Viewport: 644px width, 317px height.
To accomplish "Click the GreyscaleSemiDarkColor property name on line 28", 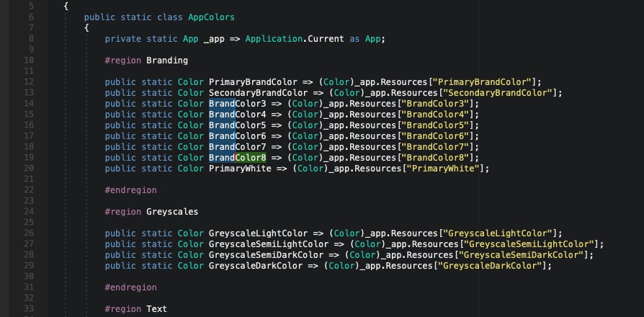I will [266, 255].
